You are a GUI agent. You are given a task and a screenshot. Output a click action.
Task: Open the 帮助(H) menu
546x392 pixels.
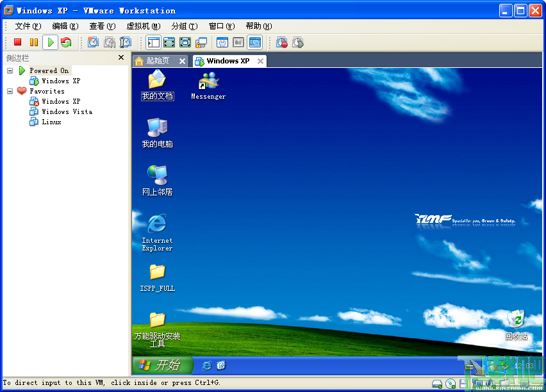click(x=259, y=26)
